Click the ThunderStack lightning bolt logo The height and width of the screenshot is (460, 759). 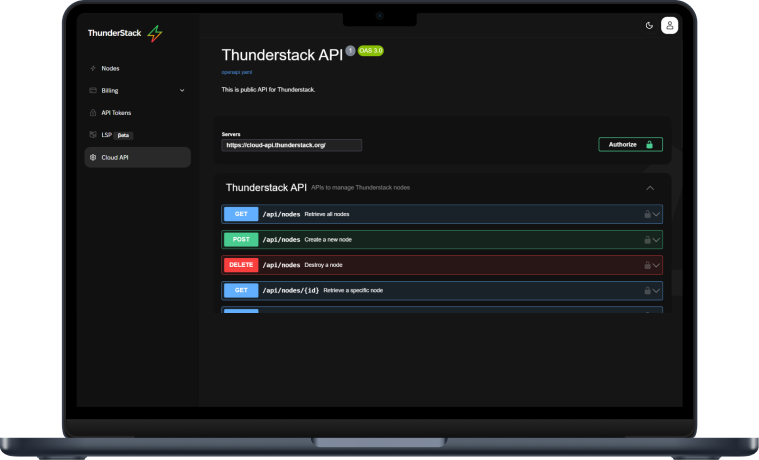point(154,33)
